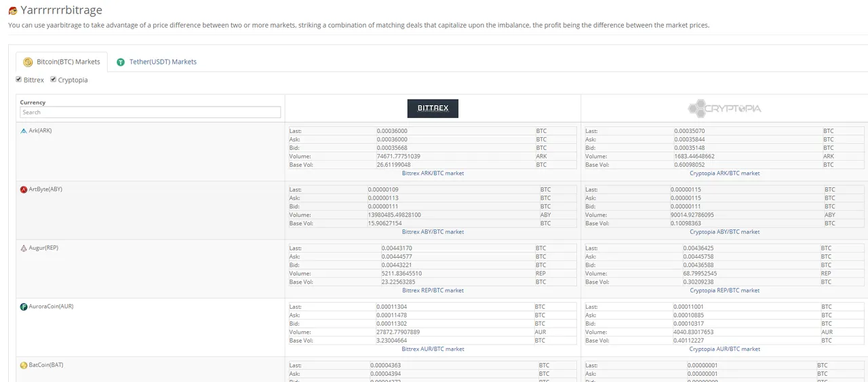Screen dimensions: 868x382
Task: Click the BatCoin(BAT) coin icon
Action: tap(24, 365)
